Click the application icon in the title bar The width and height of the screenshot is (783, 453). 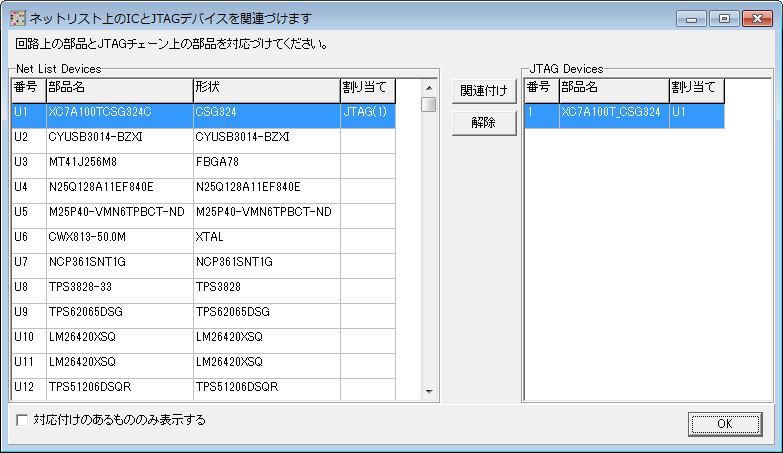17,18
